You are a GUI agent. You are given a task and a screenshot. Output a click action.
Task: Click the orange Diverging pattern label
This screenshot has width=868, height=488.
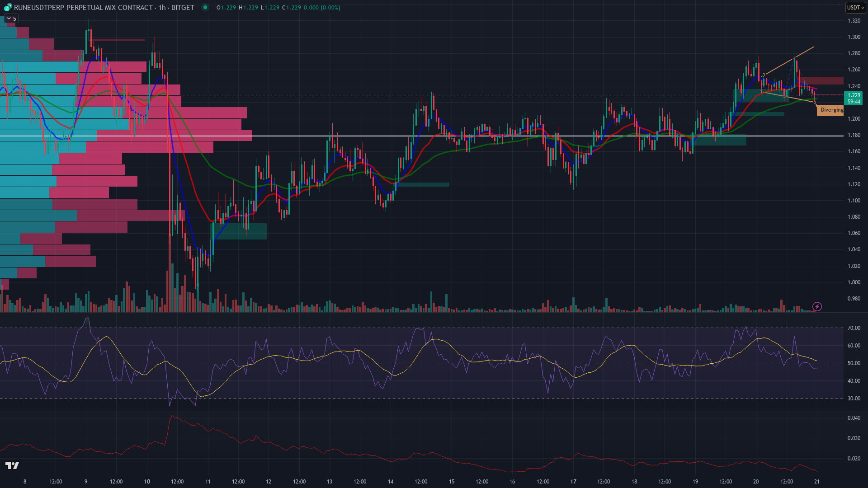[x=830, y=110]
